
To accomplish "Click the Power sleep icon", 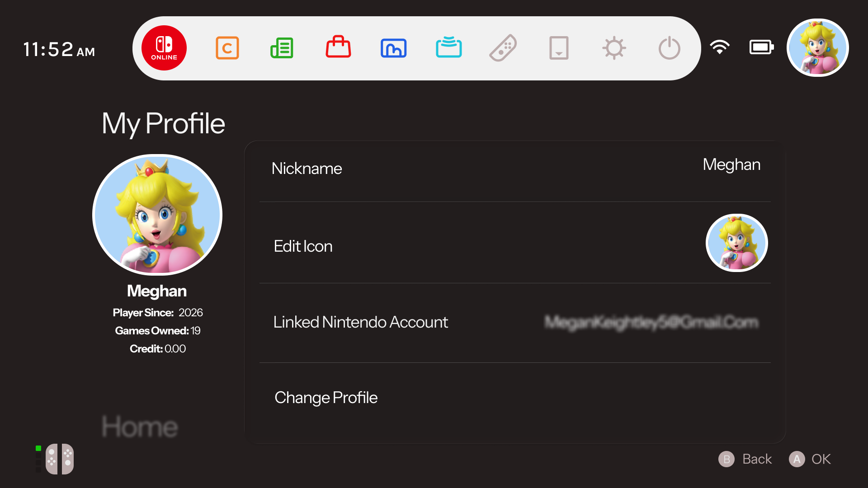I will (670, 48).
